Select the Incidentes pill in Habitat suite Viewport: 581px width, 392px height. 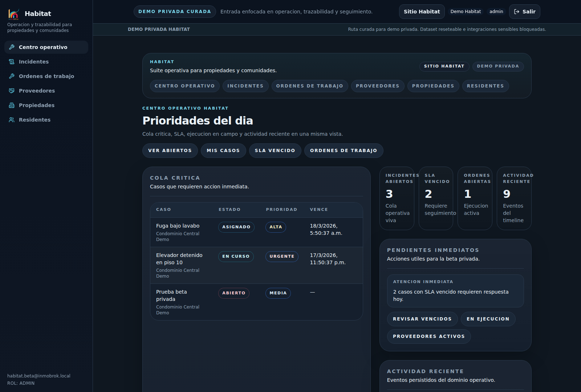click(x=245, y=86)
